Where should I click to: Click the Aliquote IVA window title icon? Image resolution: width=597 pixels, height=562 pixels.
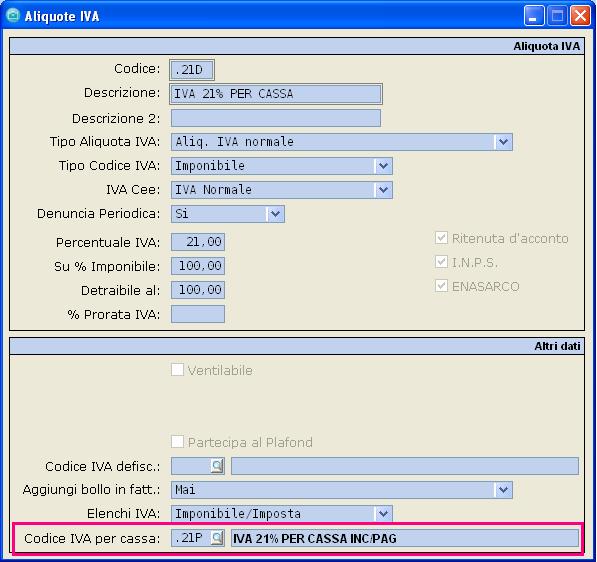coord(13,16)
